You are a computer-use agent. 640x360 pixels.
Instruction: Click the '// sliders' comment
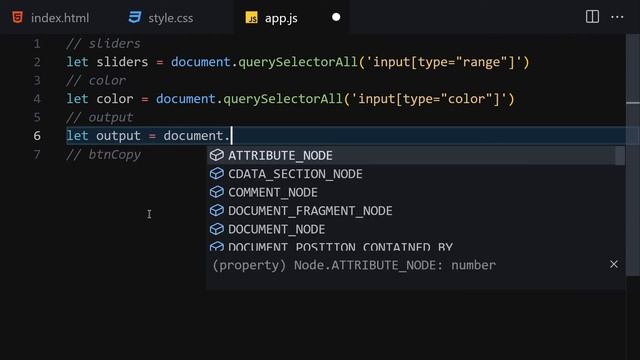[103, 44]
